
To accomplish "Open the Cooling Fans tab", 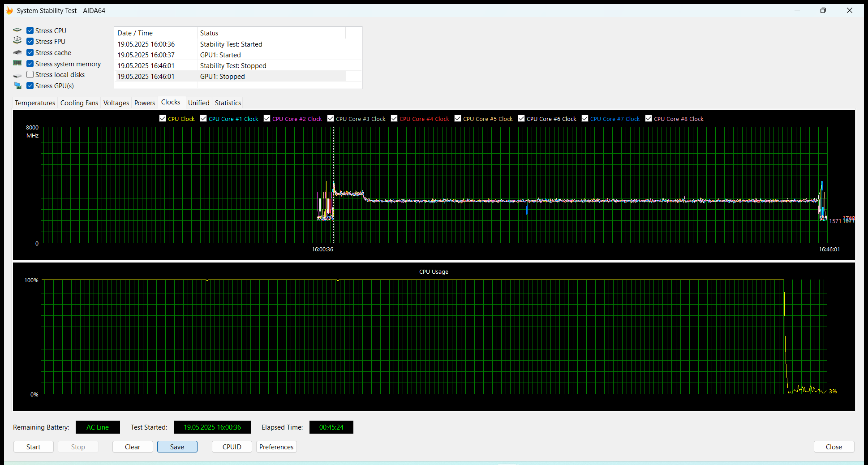I will pyautogui.click(x=79, y=103).
